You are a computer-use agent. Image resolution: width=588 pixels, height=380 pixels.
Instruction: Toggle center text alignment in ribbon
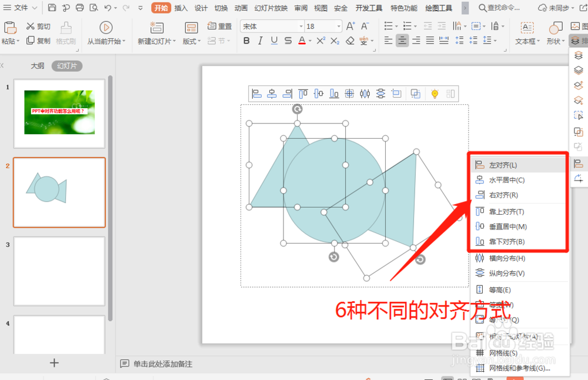coord(402,41)
